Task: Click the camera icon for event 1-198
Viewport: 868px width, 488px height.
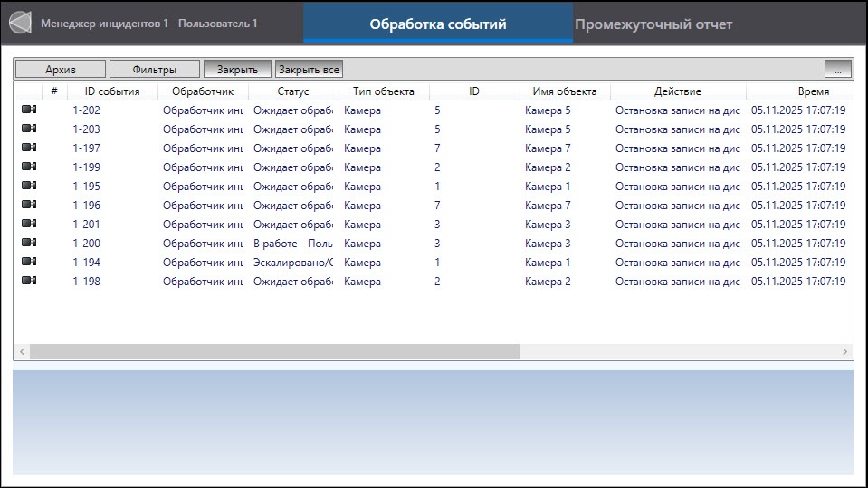Action: (29, 281)
